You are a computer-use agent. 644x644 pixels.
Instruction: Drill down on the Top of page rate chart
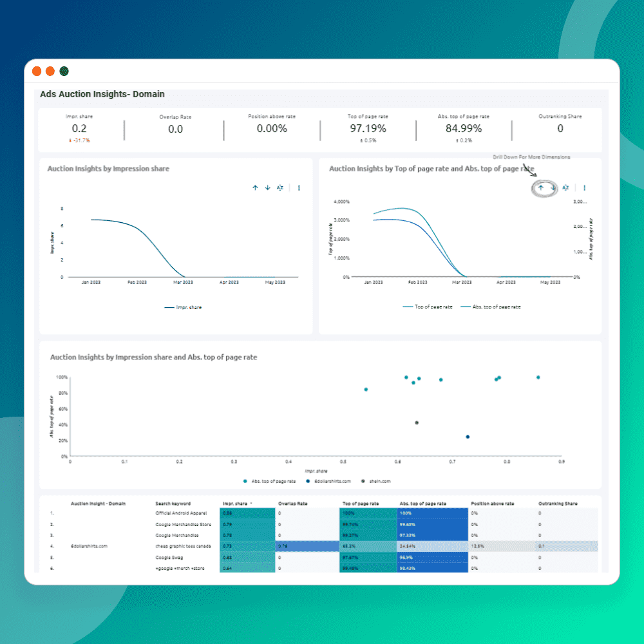click(x=553, y=187)
